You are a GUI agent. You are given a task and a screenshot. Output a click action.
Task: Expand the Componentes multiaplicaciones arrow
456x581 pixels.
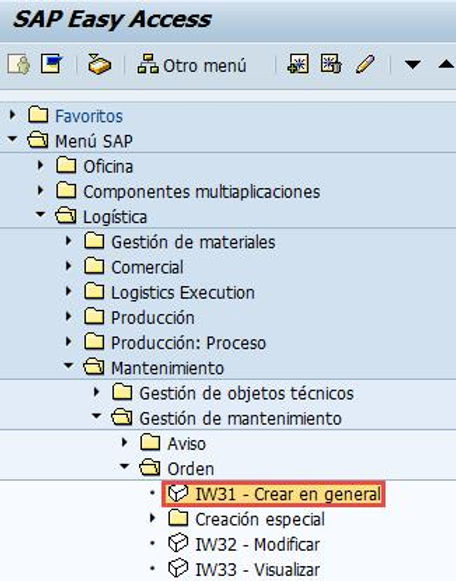[41, 190]
